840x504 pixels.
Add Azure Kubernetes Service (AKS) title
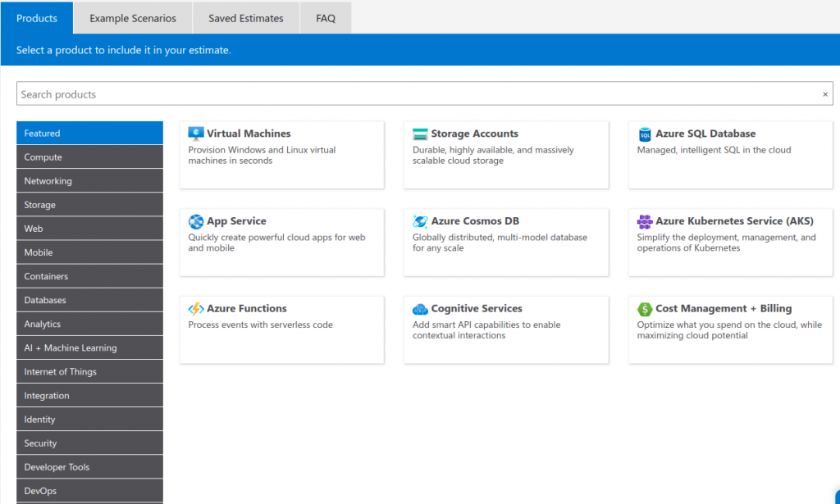click(x=734, y=221)
